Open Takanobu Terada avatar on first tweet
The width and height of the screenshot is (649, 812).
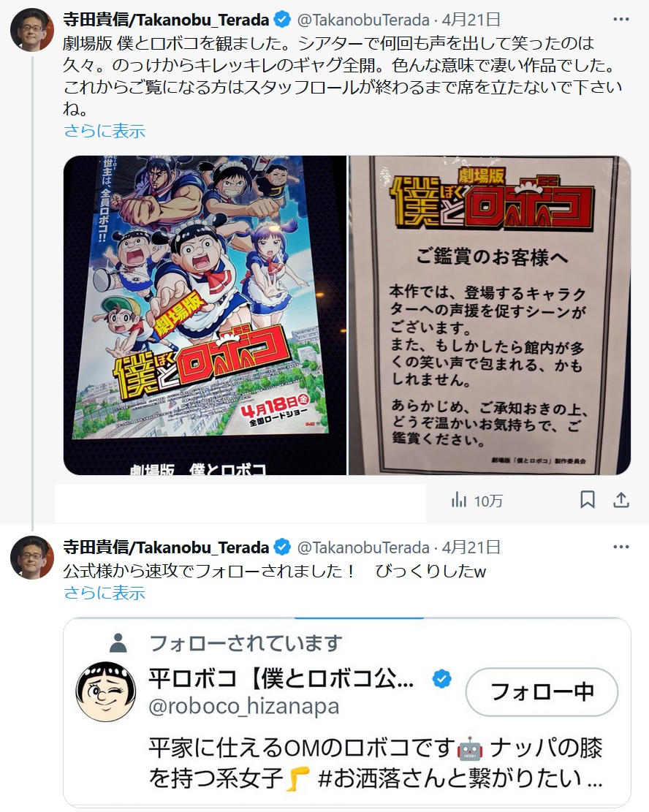32,29
